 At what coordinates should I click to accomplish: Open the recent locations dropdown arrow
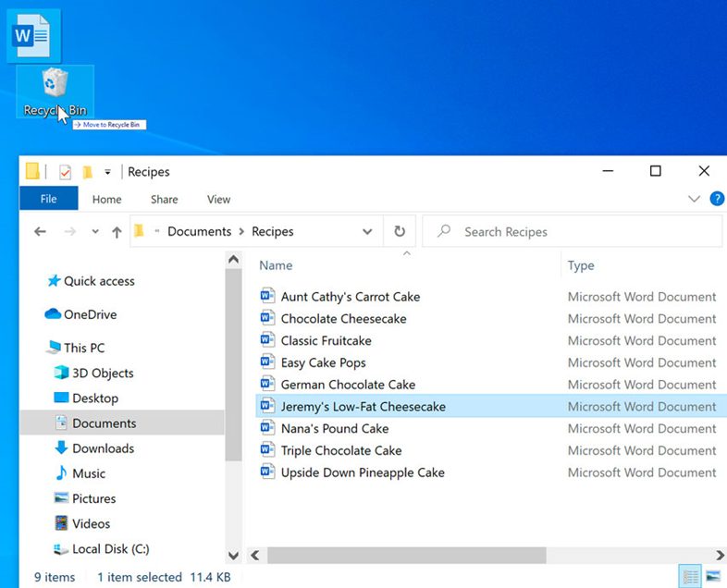(95, 231)
